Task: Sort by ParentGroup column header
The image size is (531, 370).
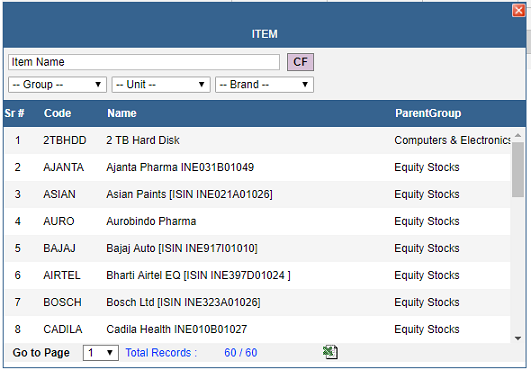Action: coord(428,113)
